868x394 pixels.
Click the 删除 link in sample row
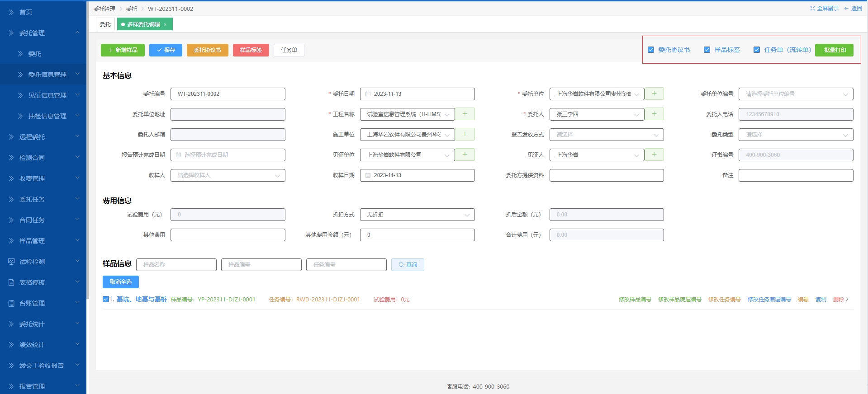pyautogui.click(x=839, y=300)
